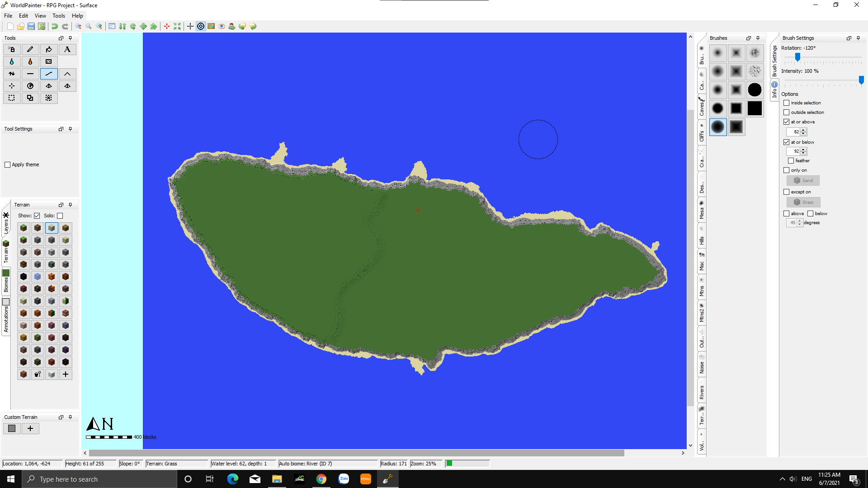Add a custom terrain with plus button

click(30, 428)
